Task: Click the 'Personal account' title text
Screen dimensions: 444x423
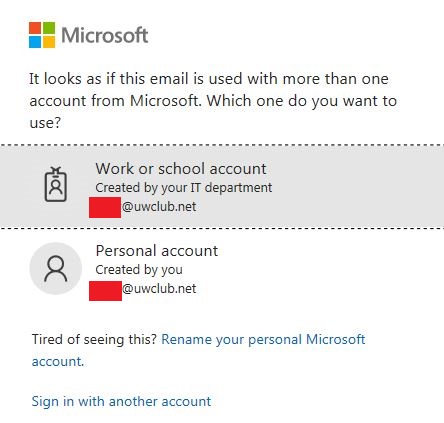Action: click(157, 251)
